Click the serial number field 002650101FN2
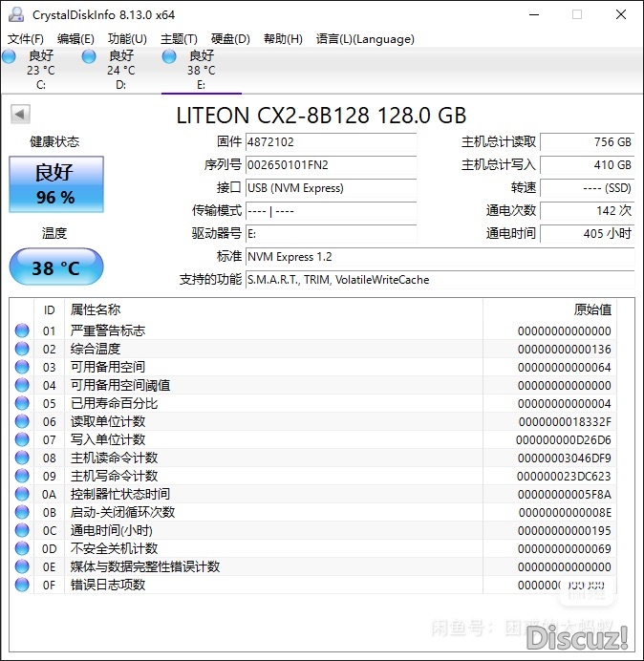The height and width of the screenshot is (661, 644). coord(331,165)
